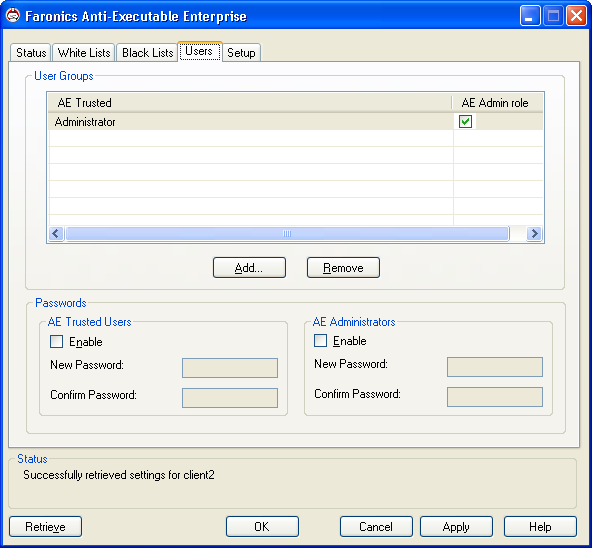Open the White Lists tab
592x548 pixels.
pyautogui.click(x=84, y=52)
